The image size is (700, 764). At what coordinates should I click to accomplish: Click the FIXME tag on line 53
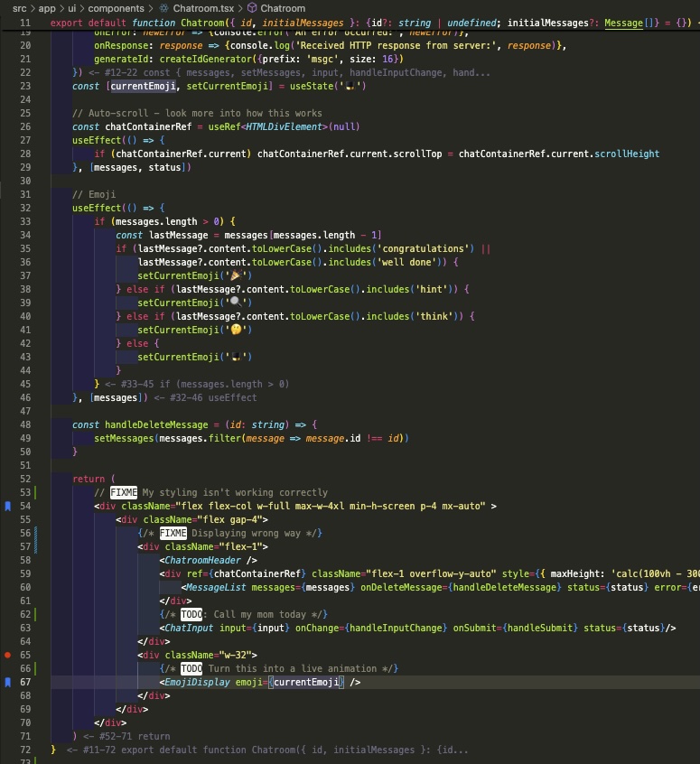tap(124, 492)
